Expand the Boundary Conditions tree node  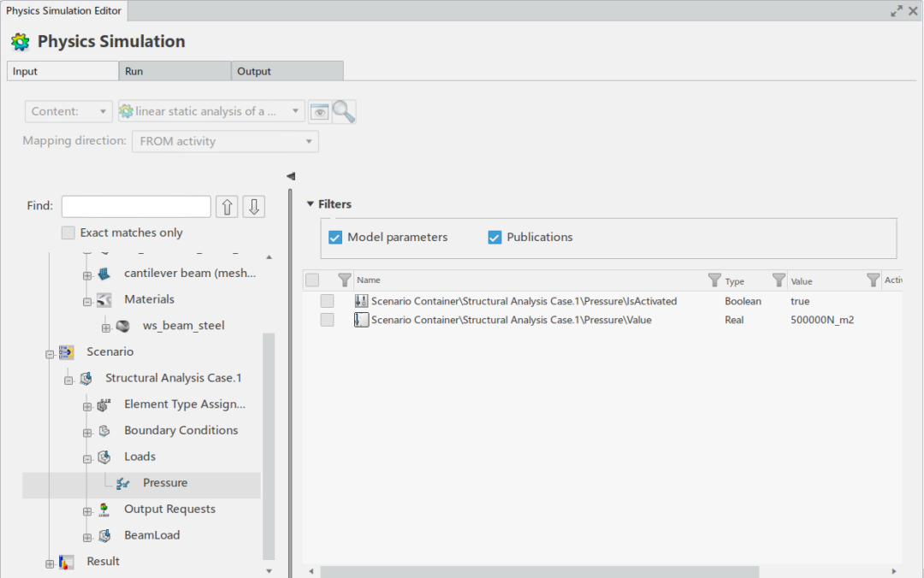coord(87,431)
